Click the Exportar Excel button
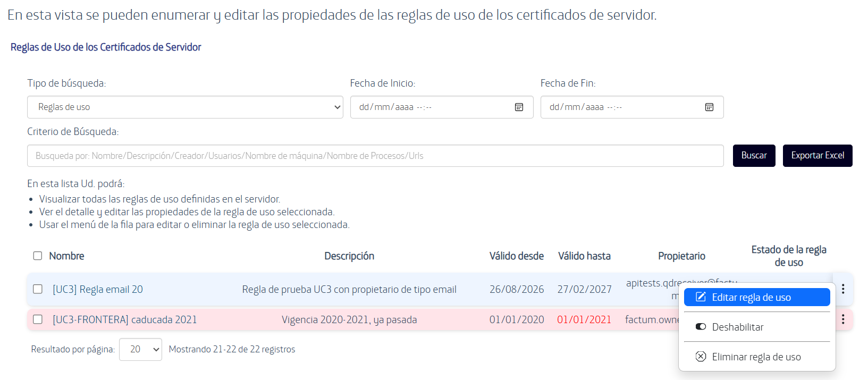The image size is (868, 380). 818,156
